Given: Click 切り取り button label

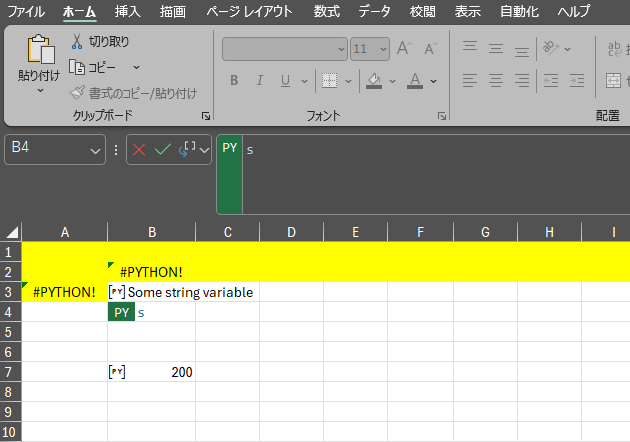Looking at the screenshot, I should coord(109,41).
